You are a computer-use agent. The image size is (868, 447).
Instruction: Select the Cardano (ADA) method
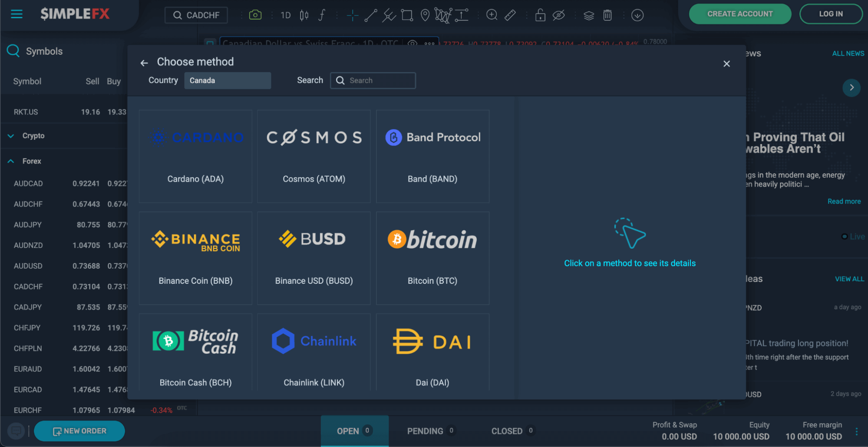tap(195, 156)
